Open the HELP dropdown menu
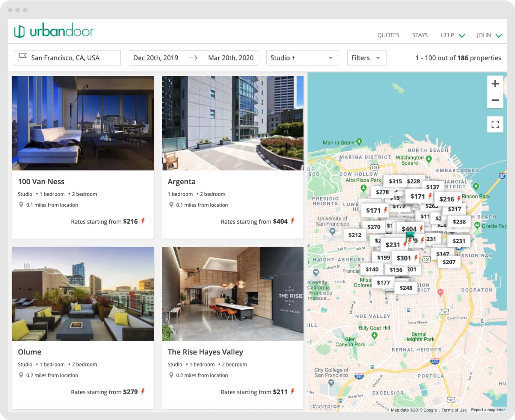This screenshot has width=515, height=420. 452,35
